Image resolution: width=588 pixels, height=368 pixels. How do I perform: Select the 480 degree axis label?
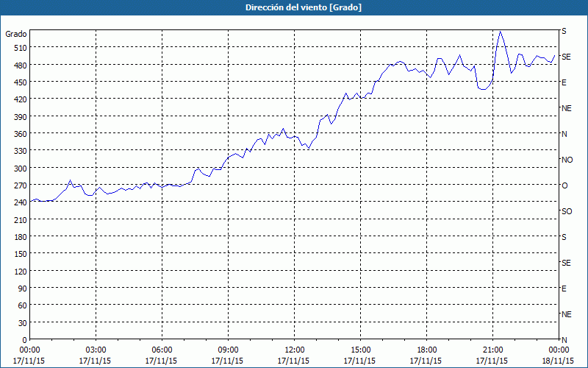(21, 66)
